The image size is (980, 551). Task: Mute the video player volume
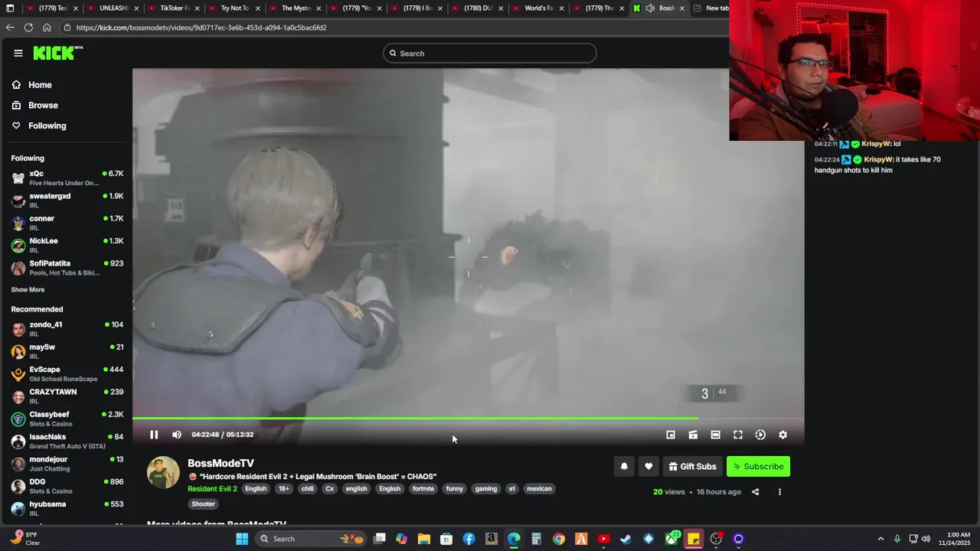pos(177,435)
